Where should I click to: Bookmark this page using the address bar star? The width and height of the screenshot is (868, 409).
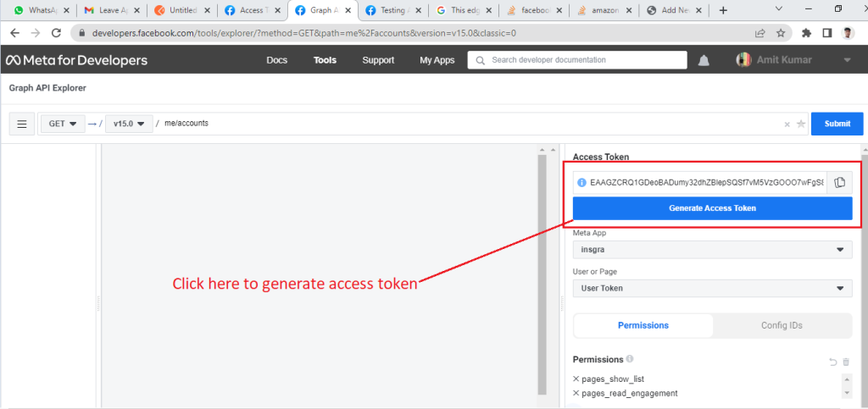pyautogui.click(x=780, y=33)
